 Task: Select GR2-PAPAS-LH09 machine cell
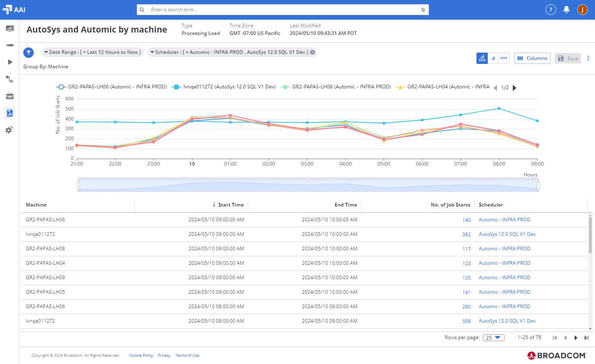(x=45, y=278)
